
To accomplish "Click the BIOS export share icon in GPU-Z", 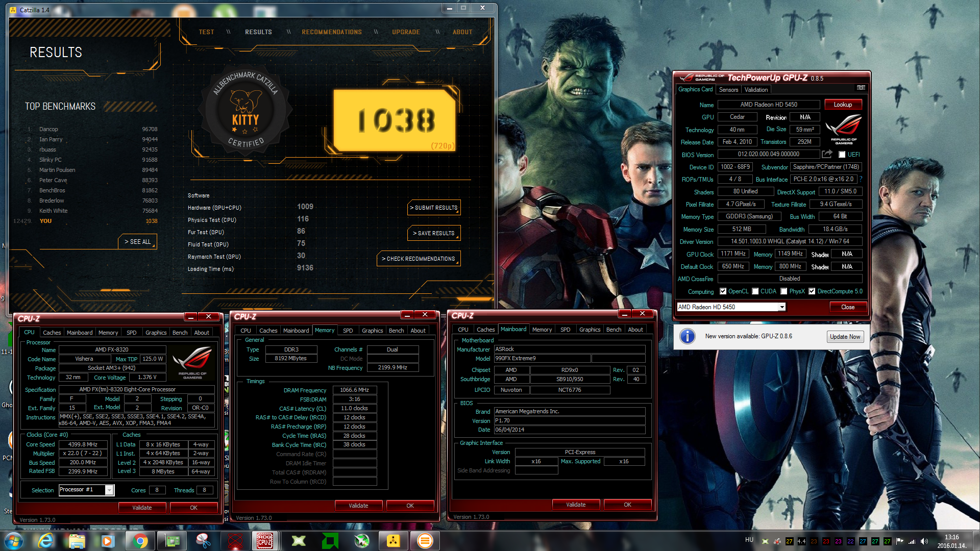I will (x=827, y=154).
